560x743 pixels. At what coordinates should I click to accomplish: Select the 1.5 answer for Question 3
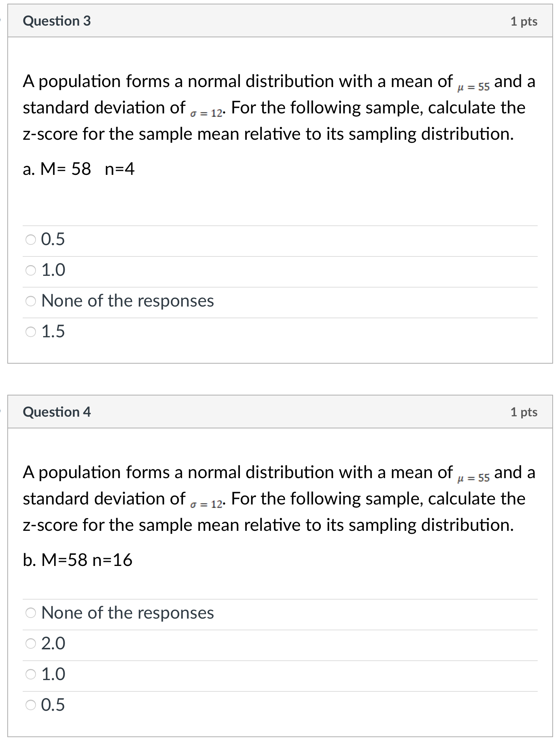(31, 331)
